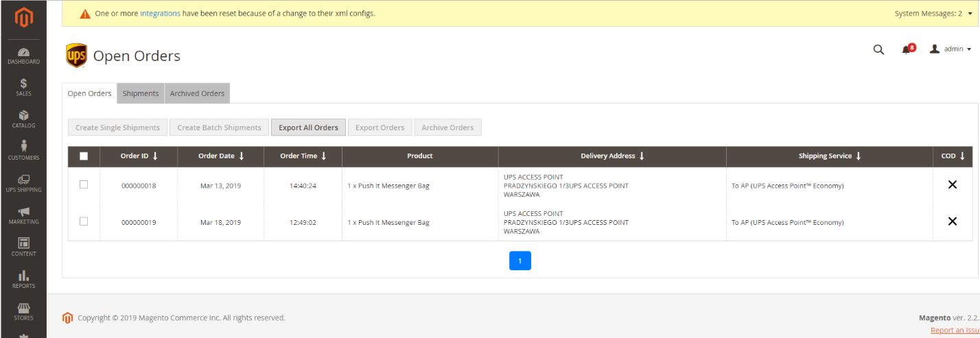Switch to the Open Orders tab

[x=89, y=93]
